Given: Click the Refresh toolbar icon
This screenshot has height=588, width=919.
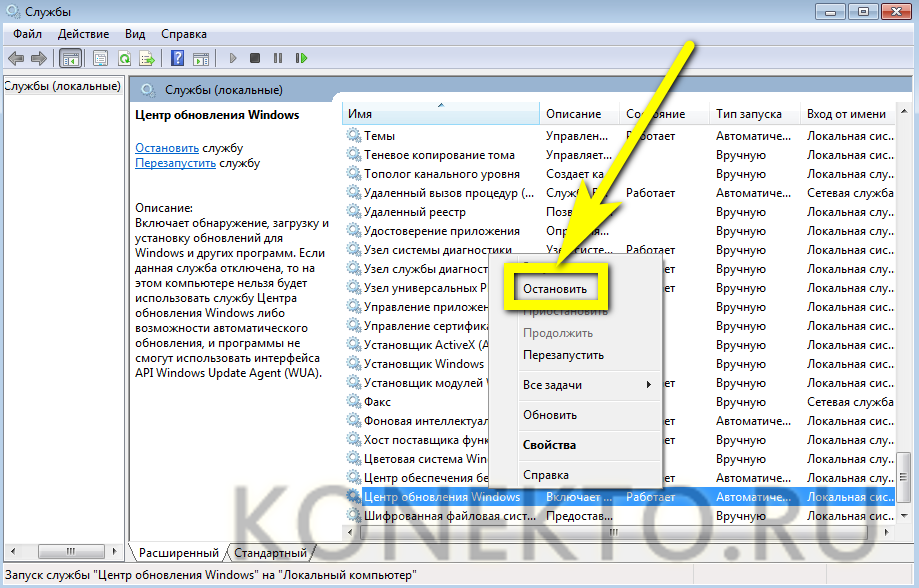Looking at the screenshot, I should coord(124,58).
